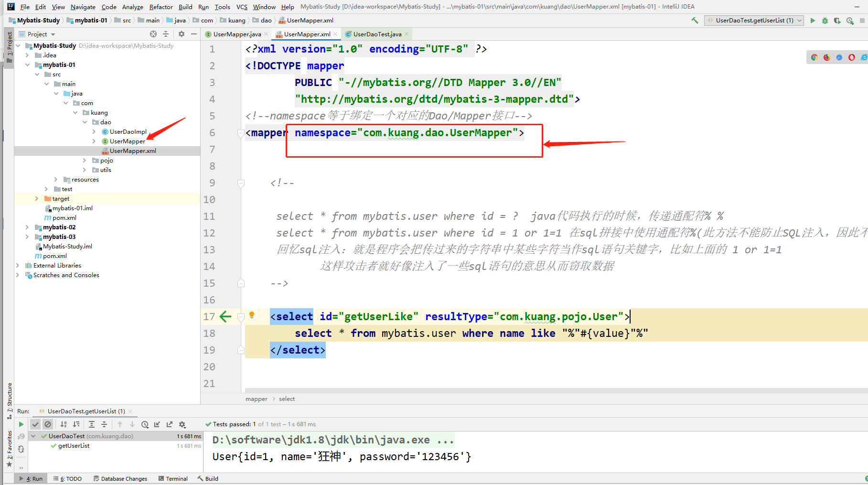Toggle the 4: Run tool window

[31, 479]
